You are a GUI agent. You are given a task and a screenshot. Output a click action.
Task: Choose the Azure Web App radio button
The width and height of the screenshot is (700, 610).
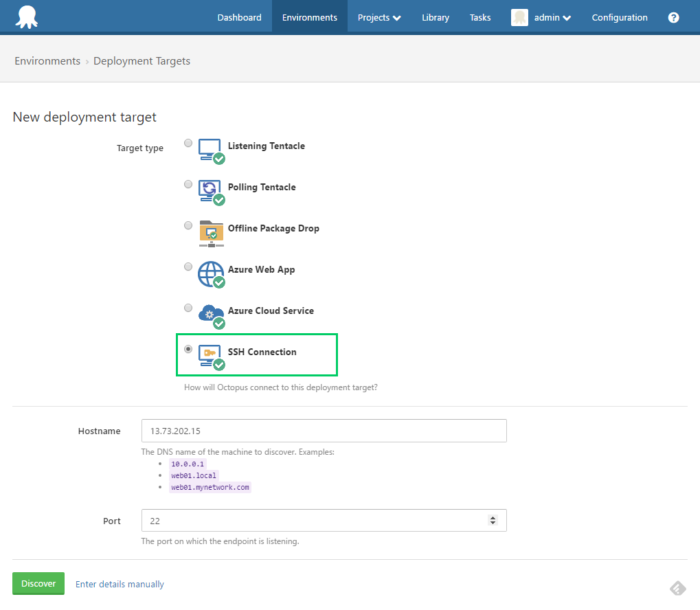pos(188,267)
